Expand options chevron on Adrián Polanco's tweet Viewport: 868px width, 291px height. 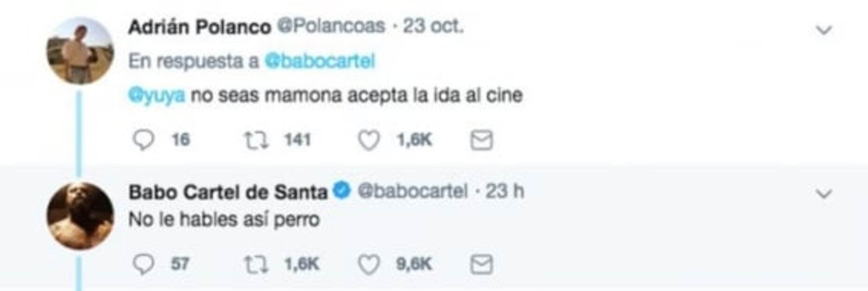point(824,30)
